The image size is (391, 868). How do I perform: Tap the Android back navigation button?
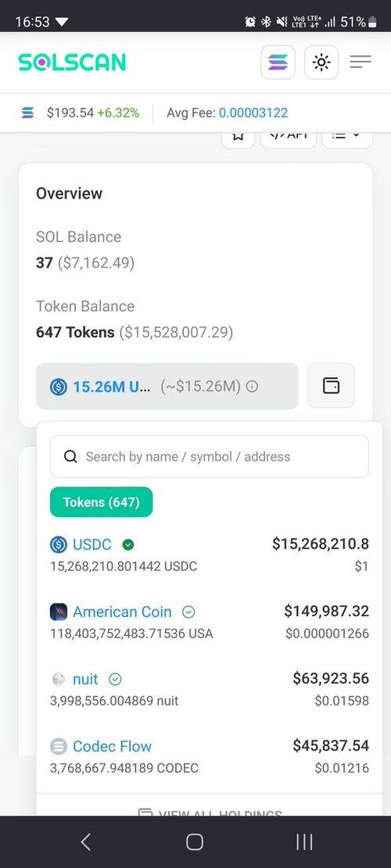85,842
